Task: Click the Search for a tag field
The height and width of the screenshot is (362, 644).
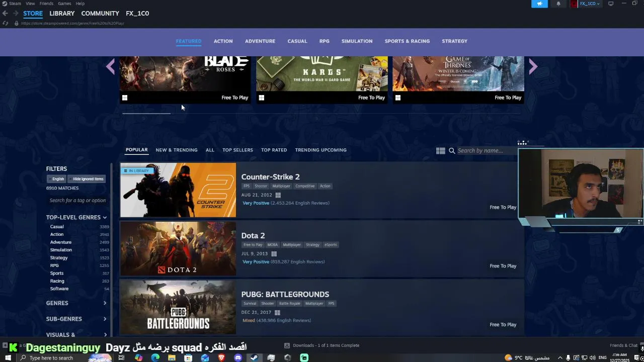Action: point(77,200)
